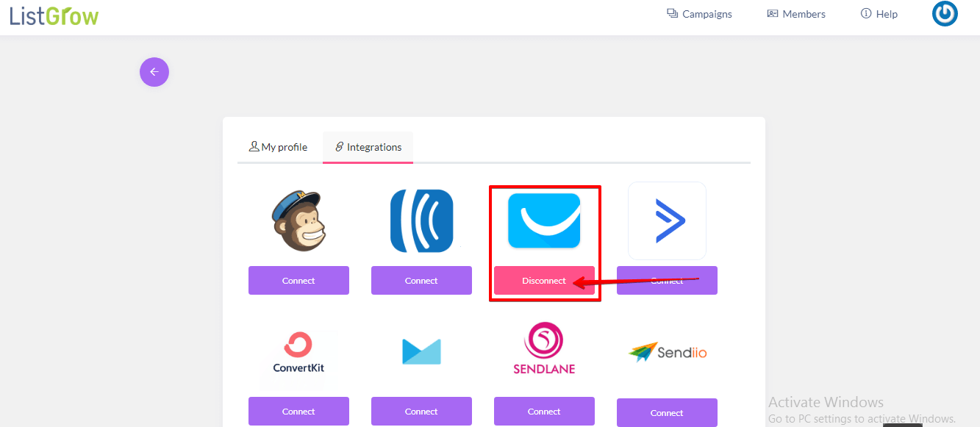Connect the ConvertKit integration

coord(298,412)
